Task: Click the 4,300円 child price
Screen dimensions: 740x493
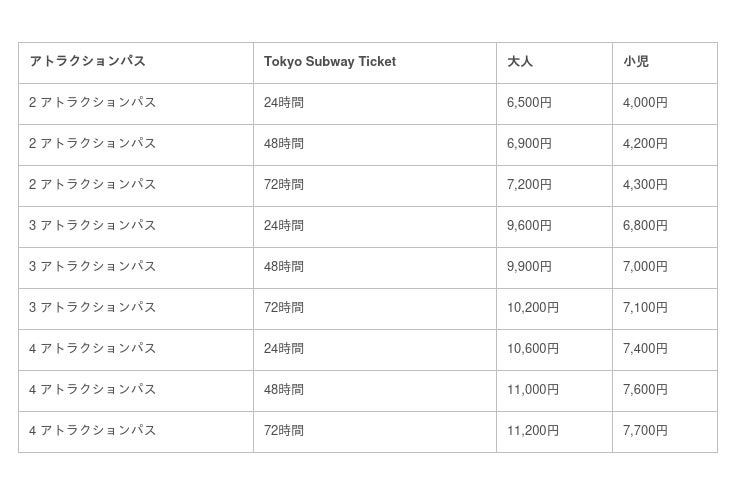Action: tap(645, 185)
